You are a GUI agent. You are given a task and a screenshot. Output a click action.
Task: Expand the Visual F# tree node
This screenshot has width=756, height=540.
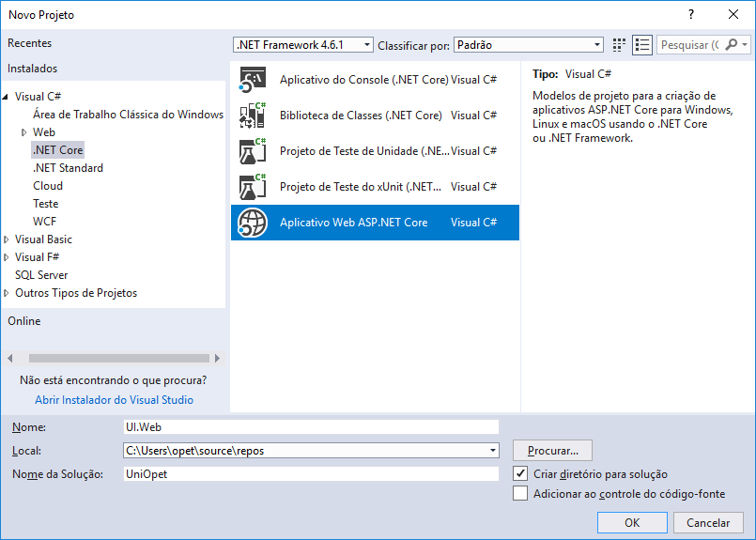(x=6, y=257)
